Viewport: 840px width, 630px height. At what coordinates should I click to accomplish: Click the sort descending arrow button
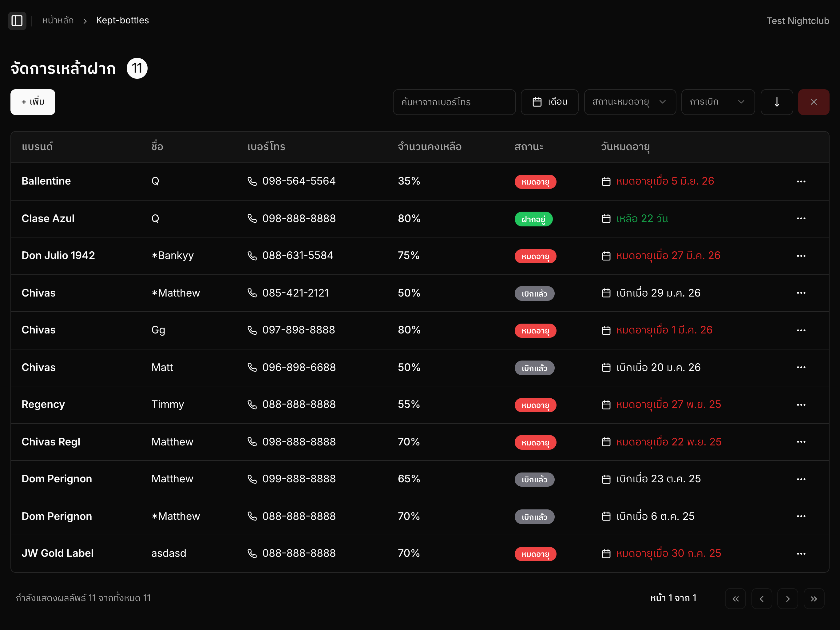point(777,102)
